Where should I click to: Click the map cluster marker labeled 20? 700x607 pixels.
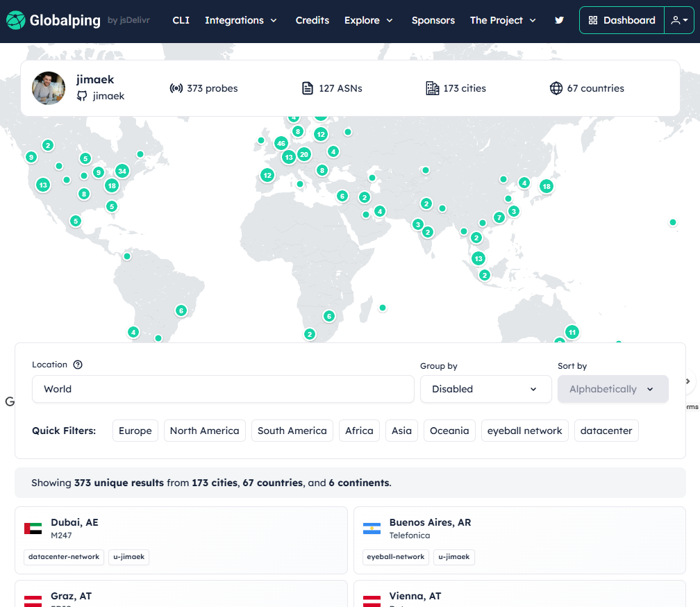304,154
